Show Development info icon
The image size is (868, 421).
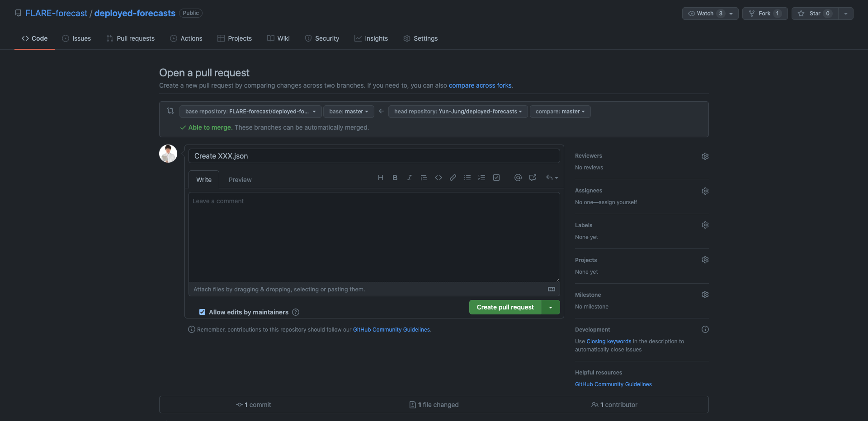(705, 329)
